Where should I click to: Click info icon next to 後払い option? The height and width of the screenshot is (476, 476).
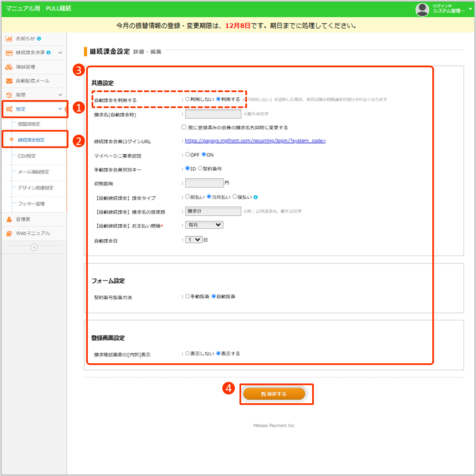(256, 197)
